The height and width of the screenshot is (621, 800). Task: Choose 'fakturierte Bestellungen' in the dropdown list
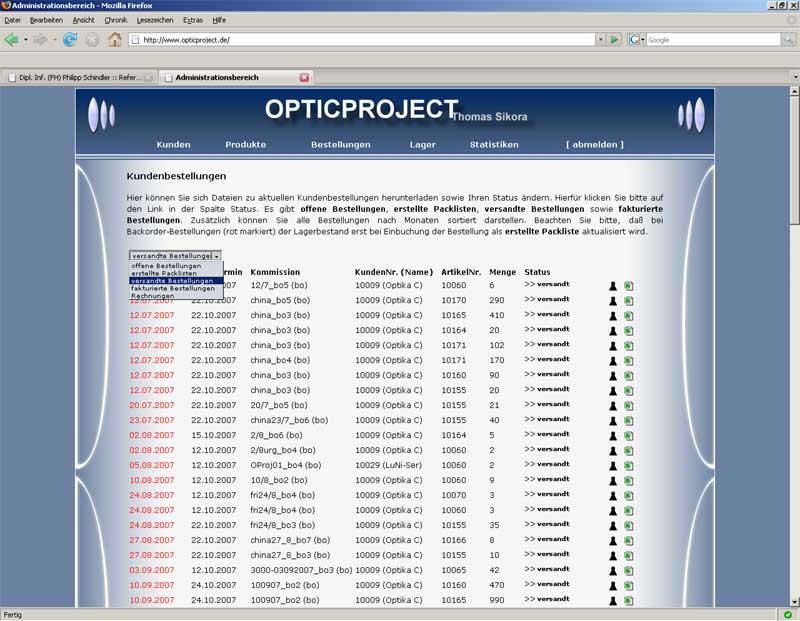(x=172, y=289)
